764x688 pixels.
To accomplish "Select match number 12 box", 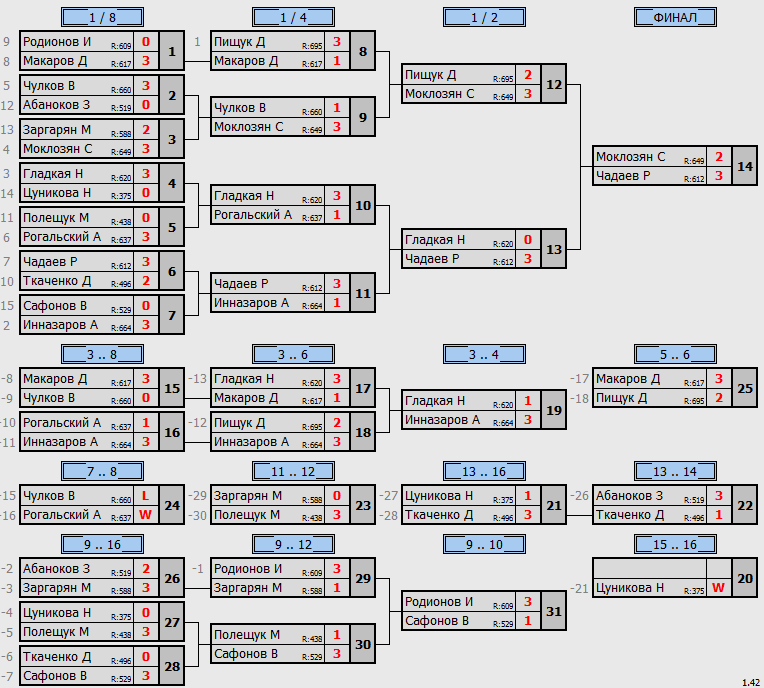I will pyautogui.click(x=554, y=84).
